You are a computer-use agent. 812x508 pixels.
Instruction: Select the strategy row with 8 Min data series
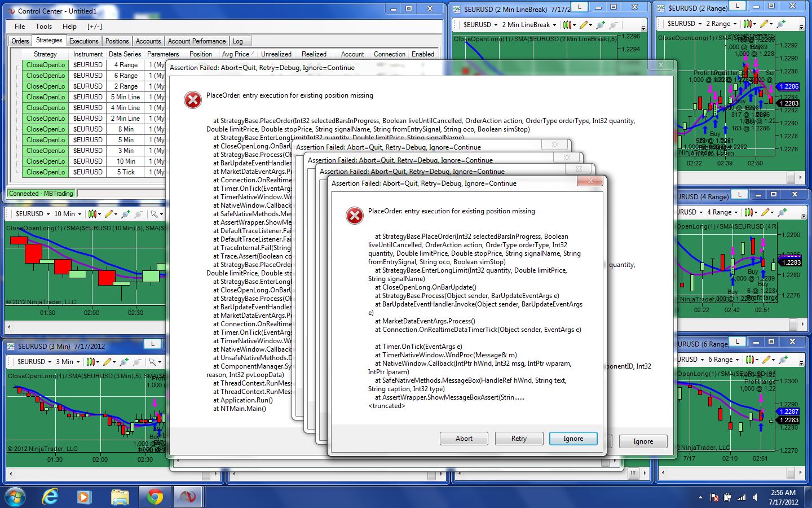(94, 129)
